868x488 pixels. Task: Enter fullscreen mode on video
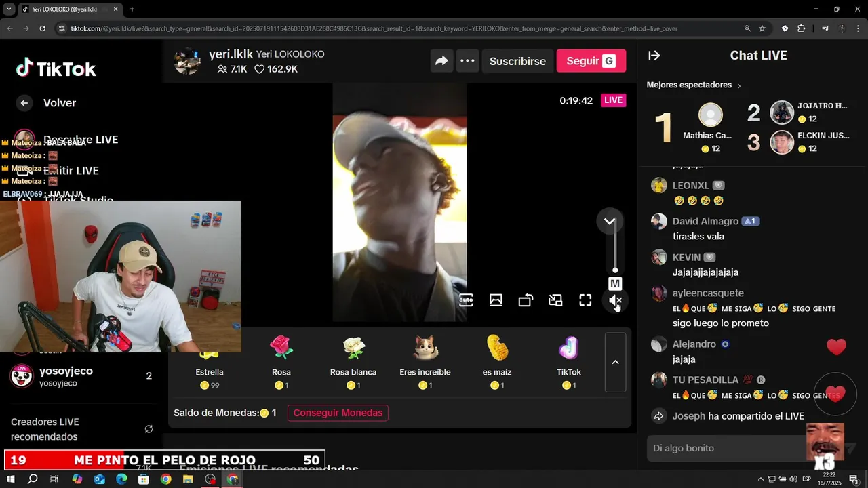(x=585, y=300)
